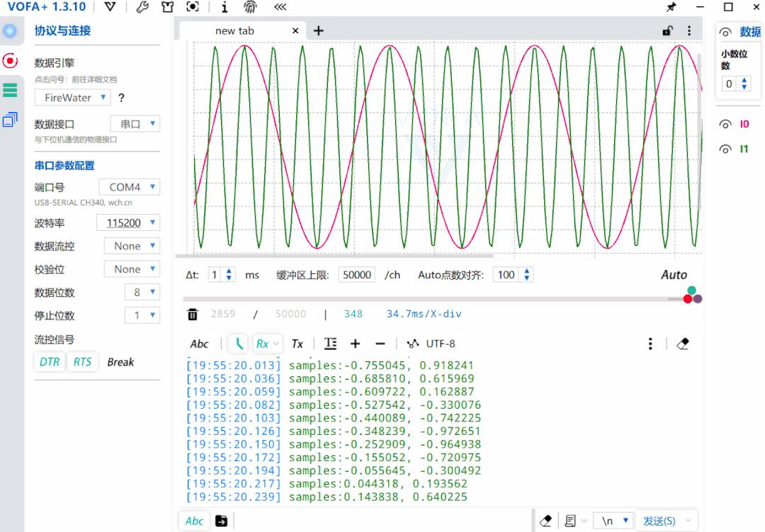Toggle the DTR flow control signal

pyautogui.click(x=50, y=362)
